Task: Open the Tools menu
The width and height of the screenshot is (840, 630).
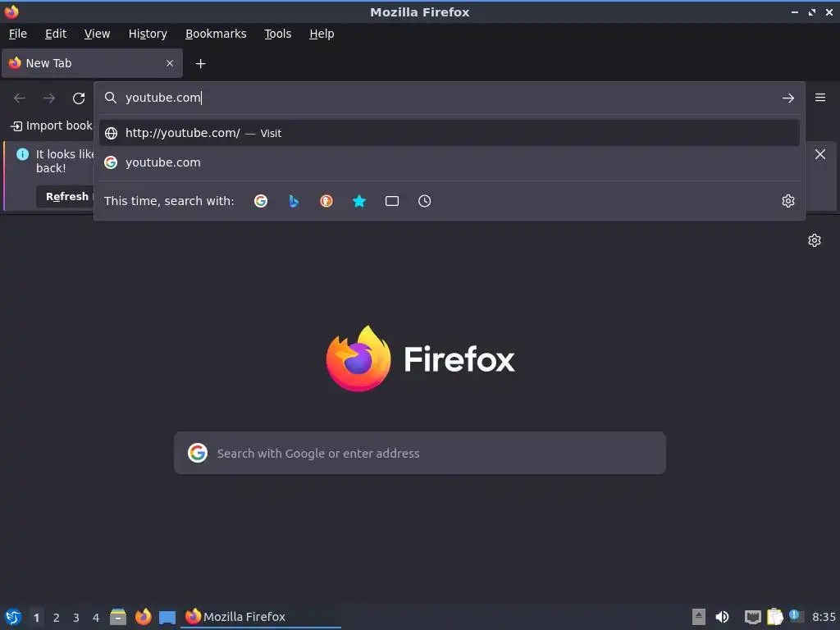Action: tap(277, 34)
